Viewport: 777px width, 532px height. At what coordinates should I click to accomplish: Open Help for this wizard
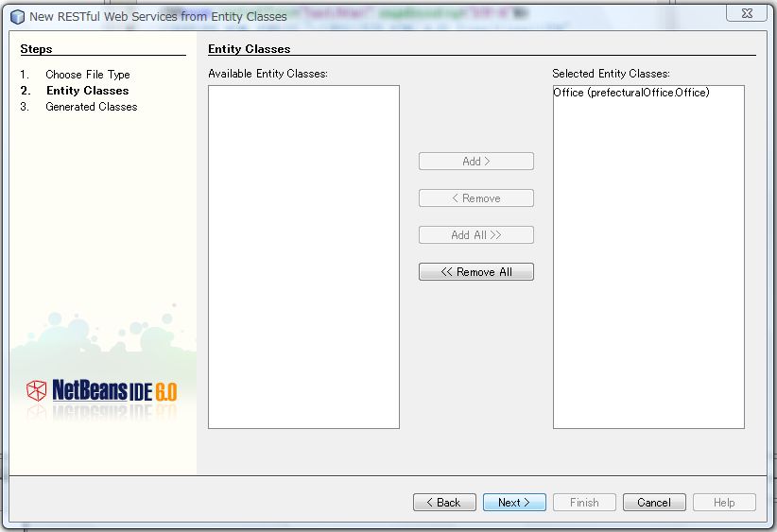pyautogui.click(x=724, y=503)
